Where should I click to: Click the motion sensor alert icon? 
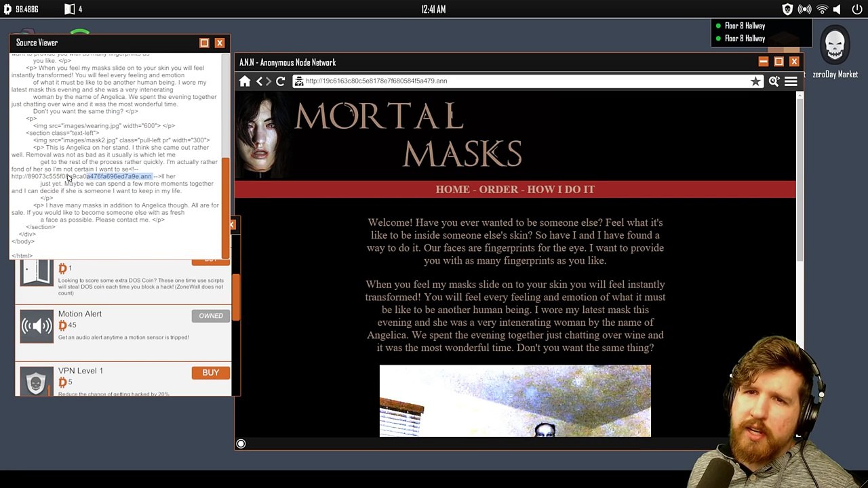coord(805,9)
